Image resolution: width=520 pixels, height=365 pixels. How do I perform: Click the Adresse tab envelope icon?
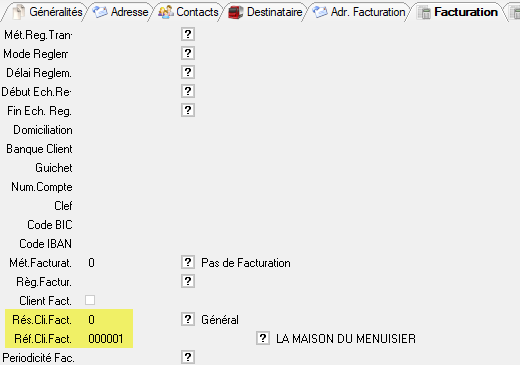point(100,12)
